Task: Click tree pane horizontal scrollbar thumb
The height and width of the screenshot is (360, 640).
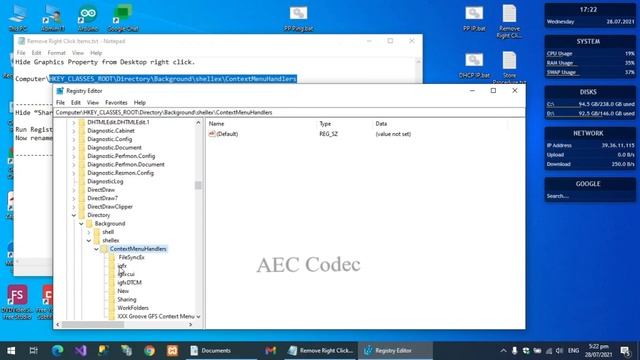Action: (x=93, y=324)
